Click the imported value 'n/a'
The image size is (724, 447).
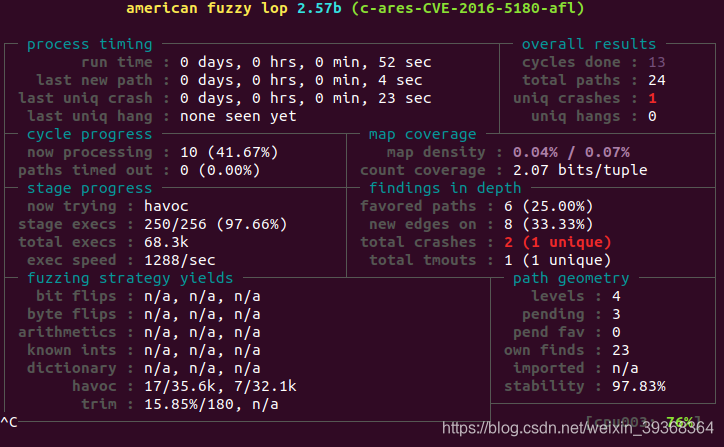pyautogui.click(x=625, y=368)
